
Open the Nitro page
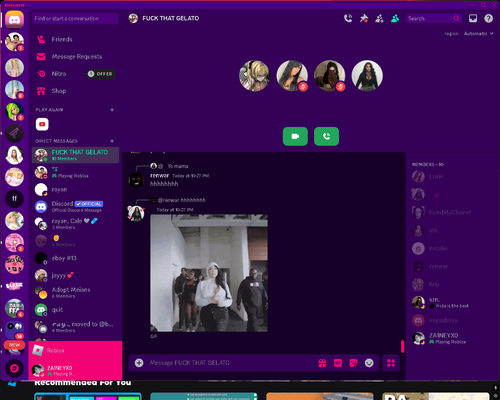coord(75,74)
